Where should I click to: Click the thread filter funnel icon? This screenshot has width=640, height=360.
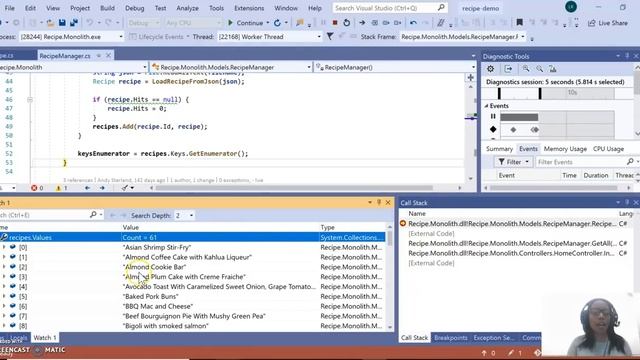(330, 37)
